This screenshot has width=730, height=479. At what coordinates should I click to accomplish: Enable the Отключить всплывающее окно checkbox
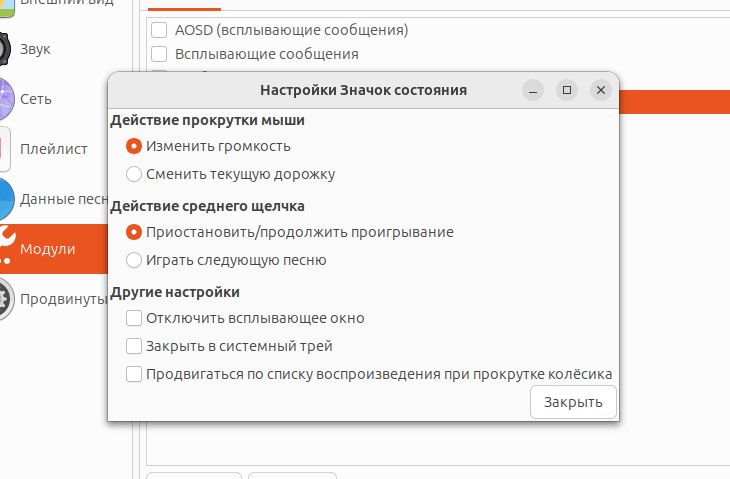coord(134,318)
